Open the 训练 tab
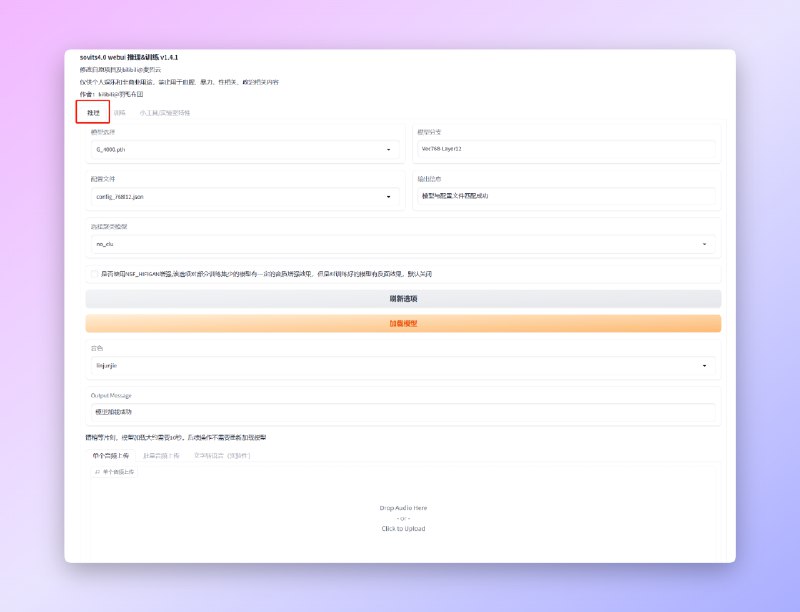 120,113
